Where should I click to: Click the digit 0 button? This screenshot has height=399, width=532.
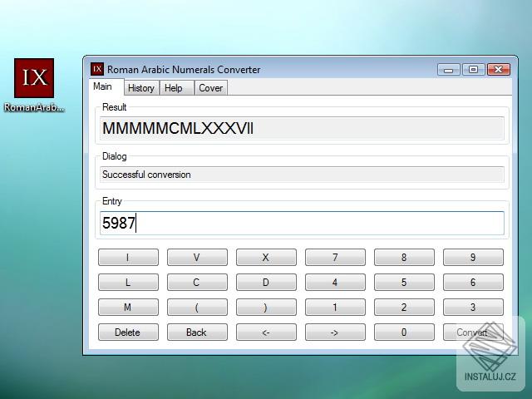point(404,332)
